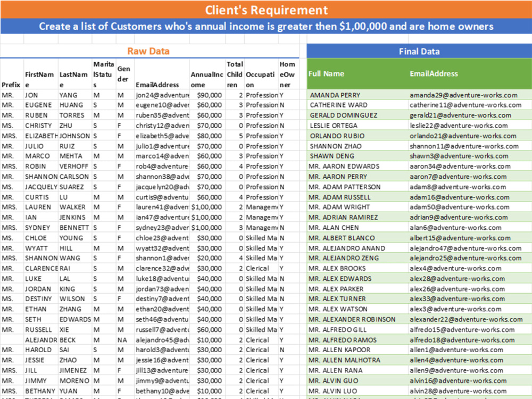Click catherine11@adventure-works.com email cell
This screenshot has width=532, height=399.
pos(470,105)
